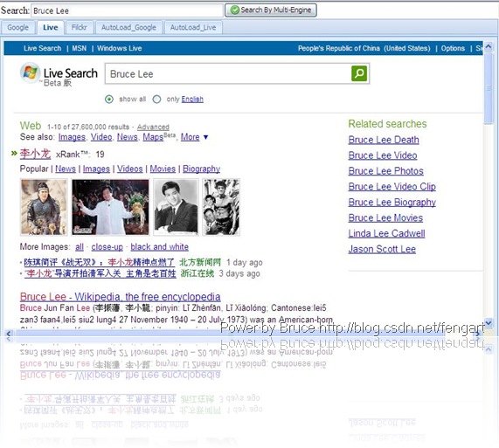Open the MSN header link
Image resolution: width=499 pixels, height=448 pixels.
click(80, 48)
